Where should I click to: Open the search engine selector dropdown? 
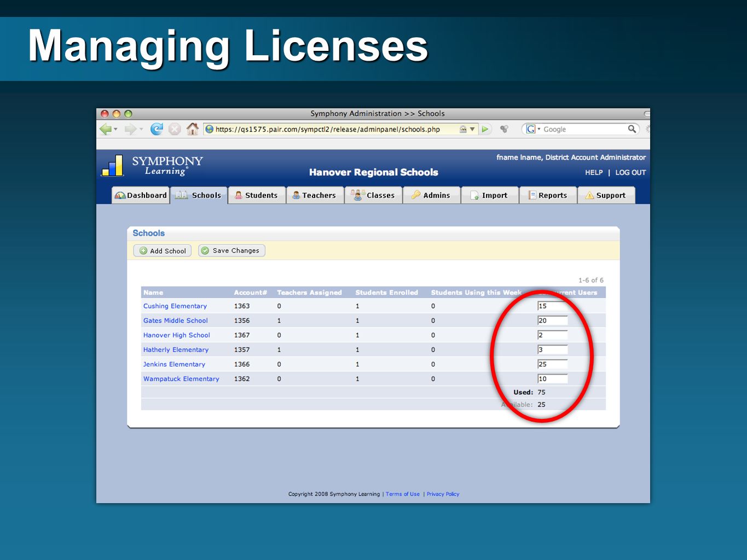click(x=538, y=130)
